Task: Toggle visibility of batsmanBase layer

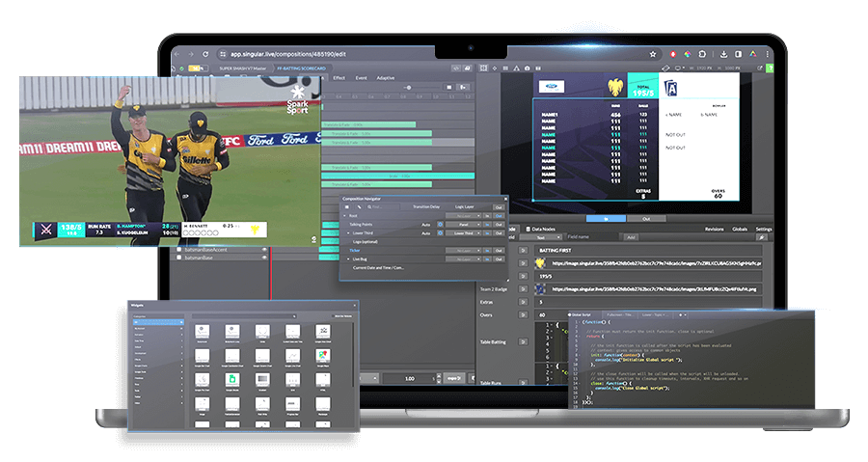Action: tap(264, 258)
